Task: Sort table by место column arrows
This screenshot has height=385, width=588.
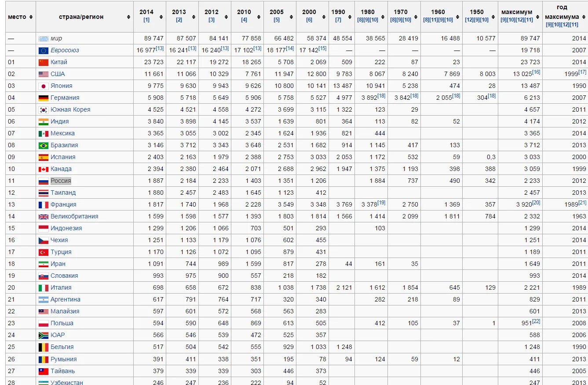Action: 31,17
